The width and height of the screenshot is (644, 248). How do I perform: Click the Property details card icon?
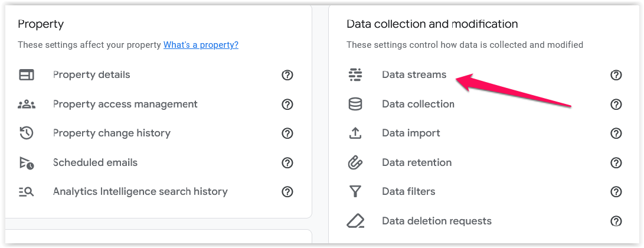point(27,75)
